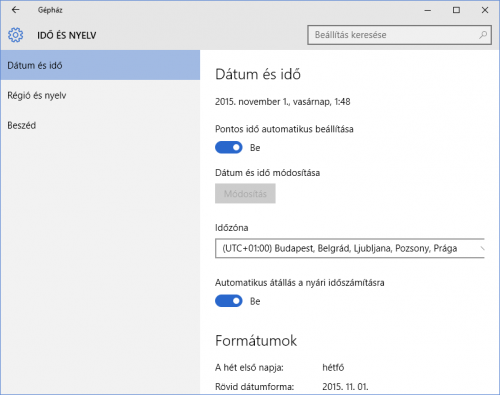
Task: Go back with the arrow icon
Action: click(x=15, y=10)
